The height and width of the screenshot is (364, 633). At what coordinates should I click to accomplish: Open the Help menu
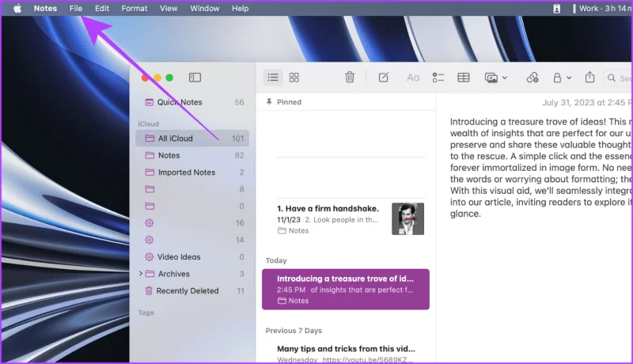[240, 8]
